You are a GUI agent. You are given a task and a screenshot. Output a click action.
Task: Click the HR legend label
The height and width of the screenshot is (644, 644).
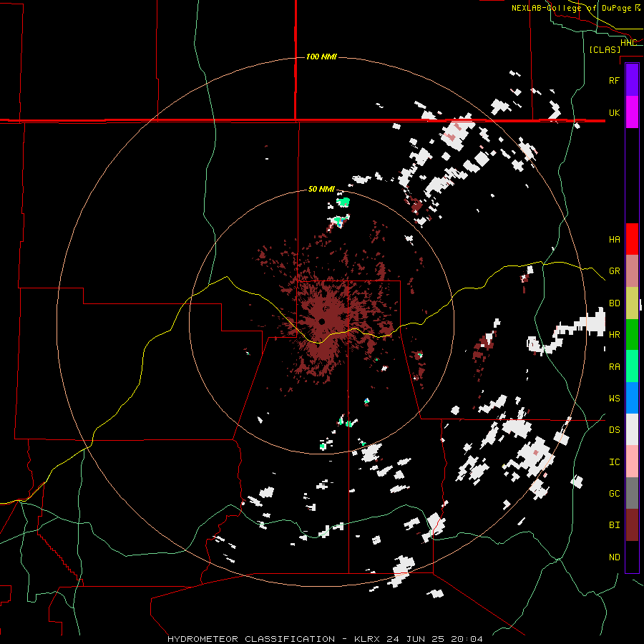point(615,335)
